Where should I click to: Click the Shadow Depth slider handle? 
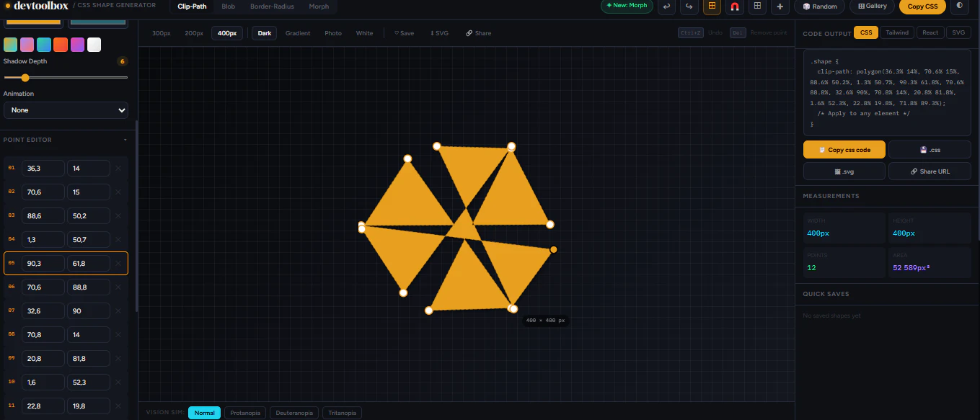click(25, 77)
